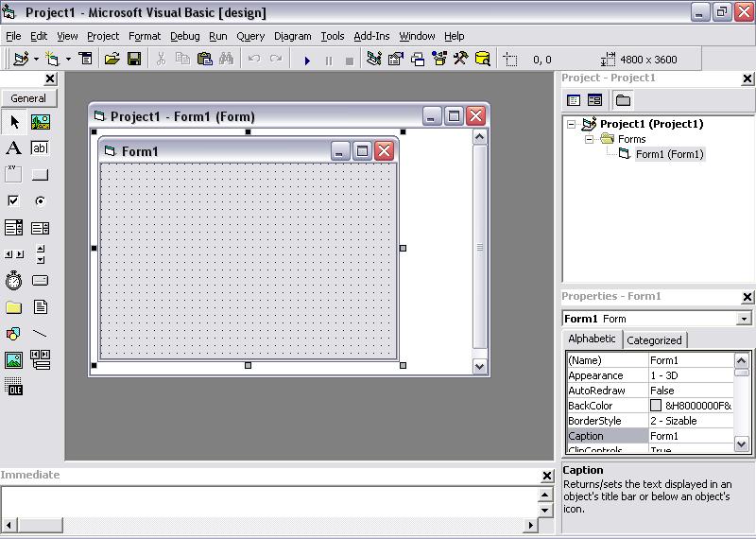Choose the OLE container tool
This screenshot has height=539, width=756.
coord(13,387)
